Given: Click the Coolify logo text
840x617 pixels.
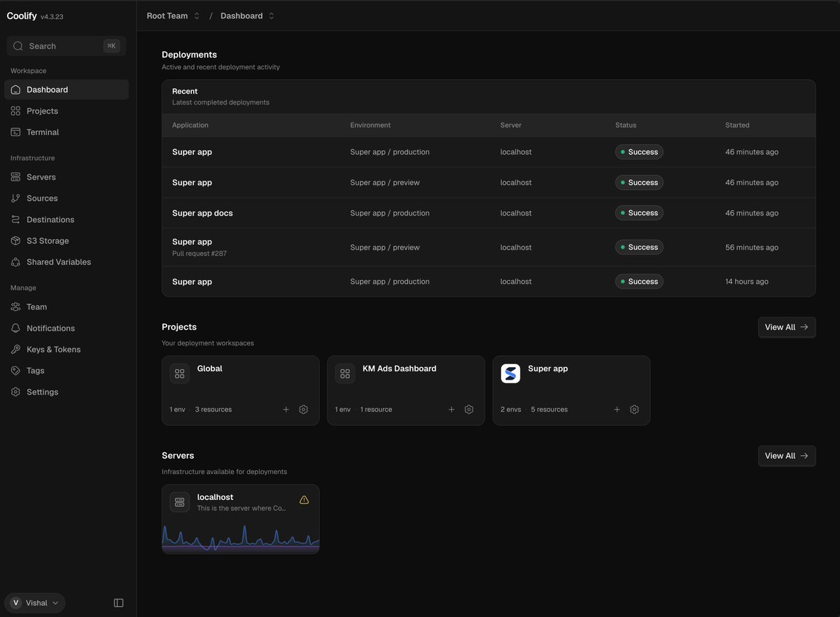Looking at the screenshot, I should coord(22,16).
